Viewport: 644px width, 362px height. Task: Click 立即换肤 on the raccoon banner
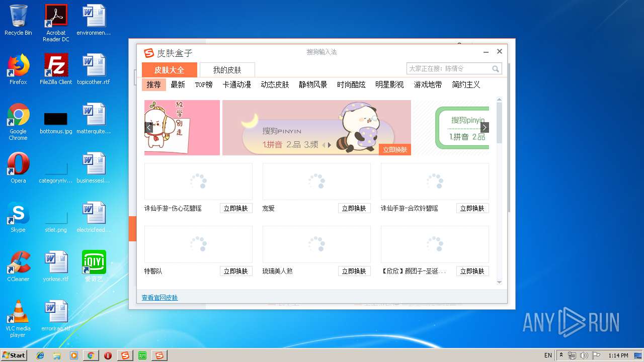pyautogui.click(x=395, y=149)
